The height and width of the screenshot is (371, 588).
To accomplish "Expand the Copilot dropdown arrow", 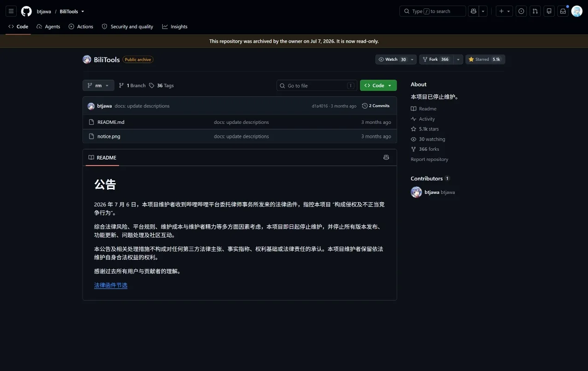I will tap(483, 11).
